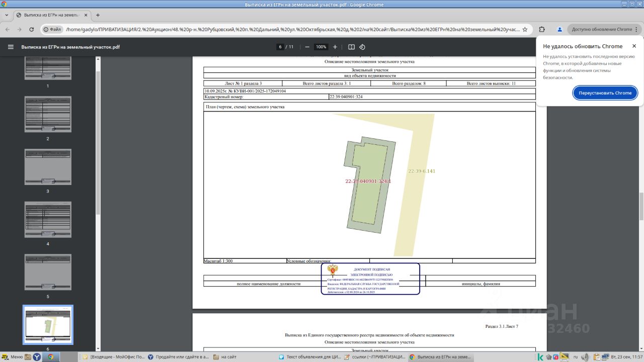Rotate the PDF counterclockwise
This screenshot has width=644, height=362.
pyautogui.click(x=362, y=47)
